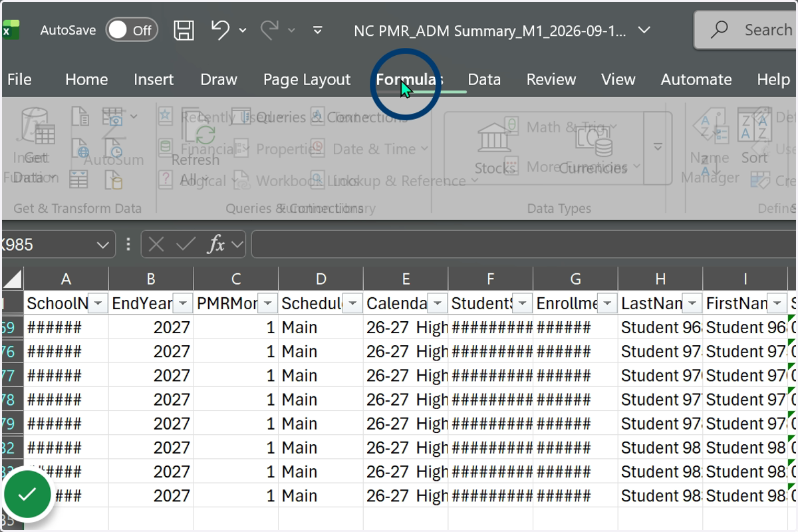Click PMRMonth value 1 in row ending 59

(x=236, y=327)
